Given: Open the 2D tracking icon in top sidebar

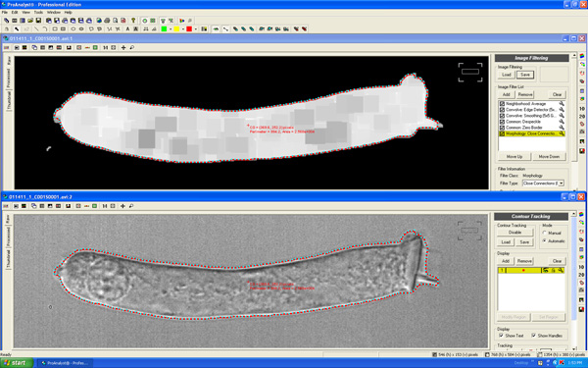Looking at the screenshot, I should click(x=582, y=117).
